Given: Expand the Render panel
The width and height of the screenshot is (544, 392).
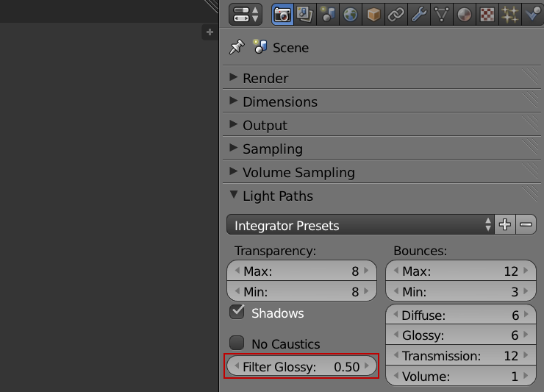Looking at the screenshot, I should (233, 77).
